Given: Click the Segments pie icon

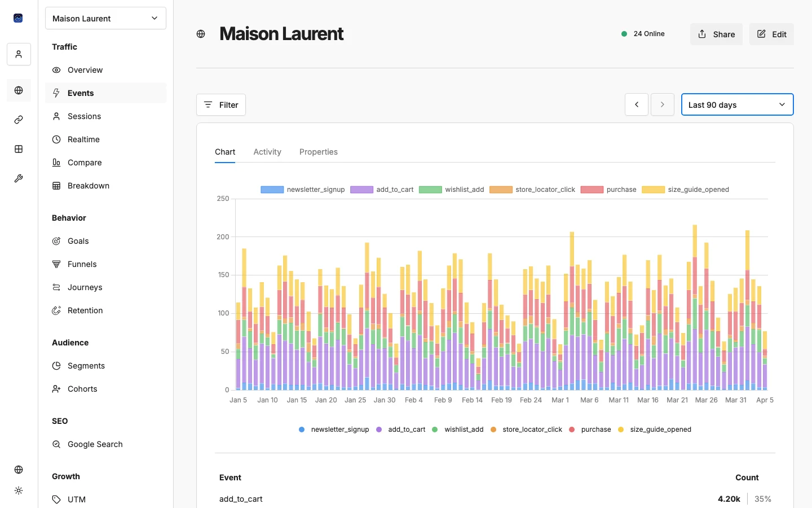Looking at the screenshot, I should 56,366.
